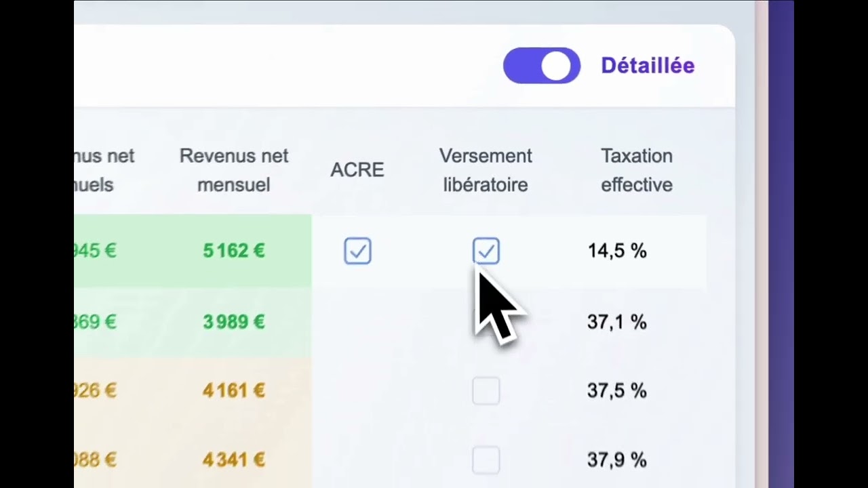Select the 4 161 € monthly revenue cell
The width and height of the screenshot is (868, 488).
tap(234, 391)
